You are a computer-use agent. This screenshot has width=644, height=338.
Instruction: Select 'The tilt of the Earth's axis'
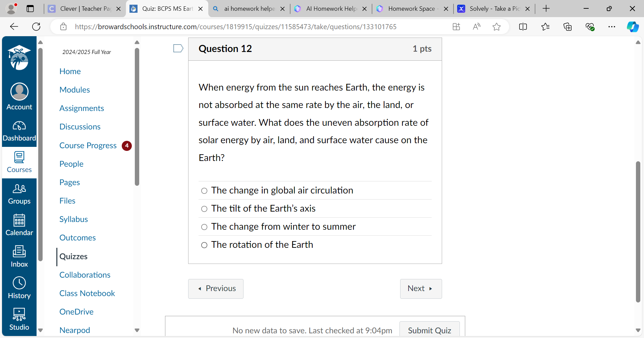coord(204,209)
